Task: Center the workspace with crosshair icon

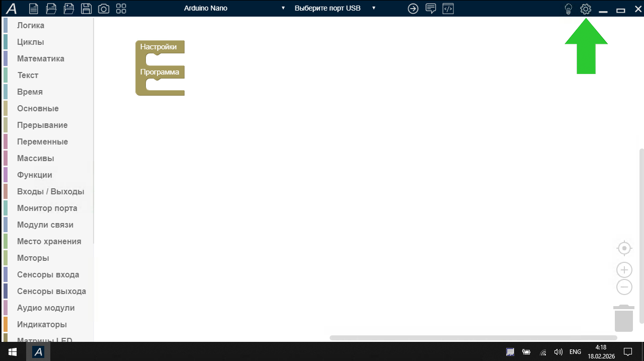Action: 624,248
